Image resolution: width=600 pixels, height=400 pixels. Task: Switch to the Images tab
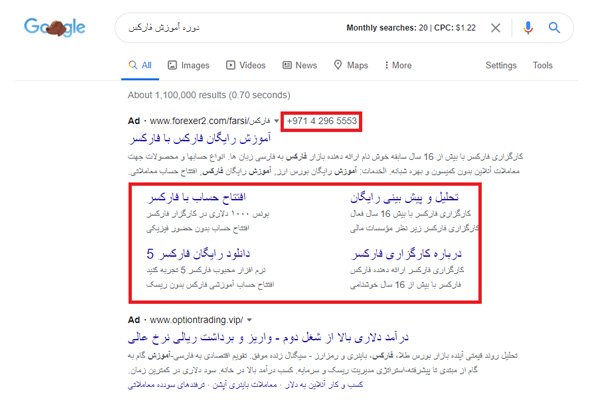coord(189,65)
